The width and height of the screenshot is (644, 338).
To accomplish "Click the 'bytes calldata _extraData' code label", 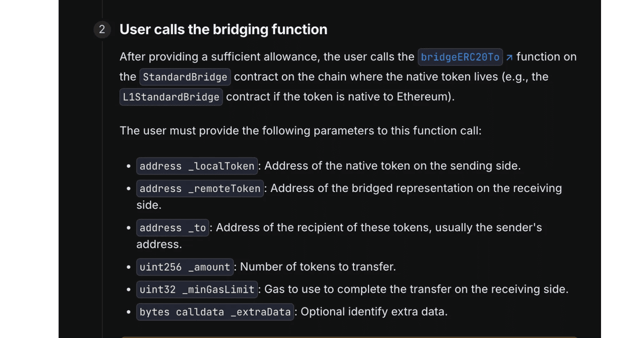I will 215,312.
